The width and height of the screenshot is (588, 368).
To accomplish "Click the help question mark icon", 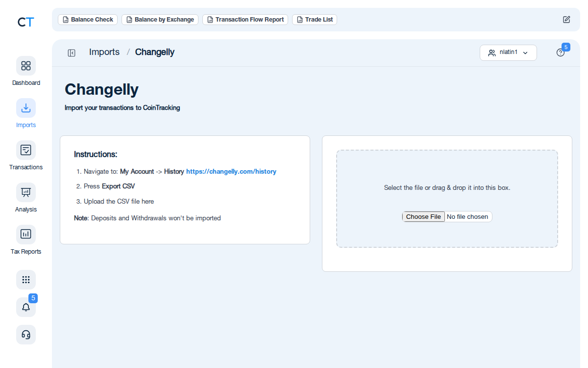I will (x=561, y=53).
